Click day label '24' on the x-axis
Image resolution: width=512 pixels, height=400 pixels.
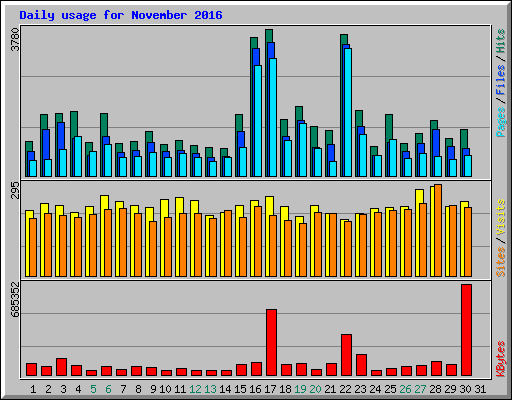coord(375,389)
